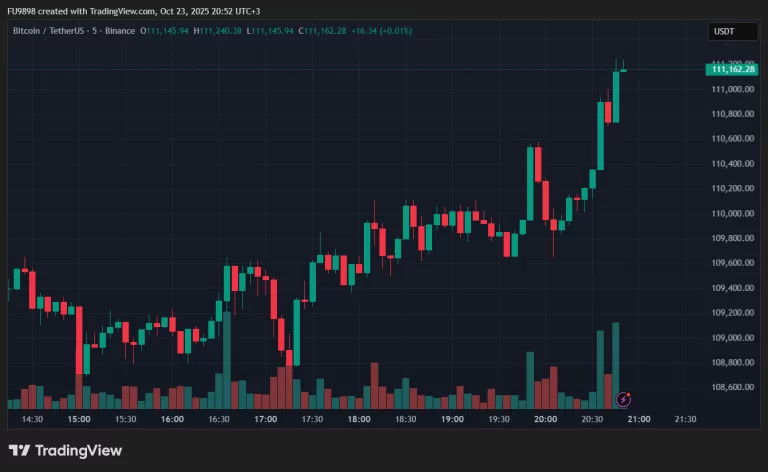Image resolution: width=768 pixels, height=472 pixels.
Task: Click the tallest green volume bar
Action: point(616,365)
